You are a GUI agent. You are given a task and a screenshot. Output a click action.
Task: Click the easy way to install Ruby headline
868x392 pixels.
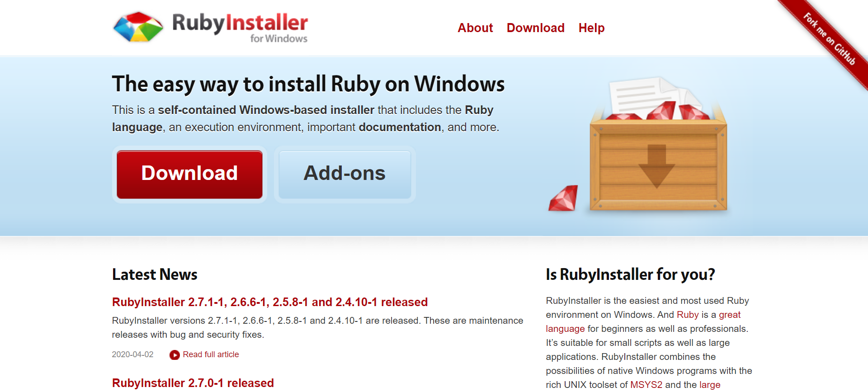click(x=308, y=84)
